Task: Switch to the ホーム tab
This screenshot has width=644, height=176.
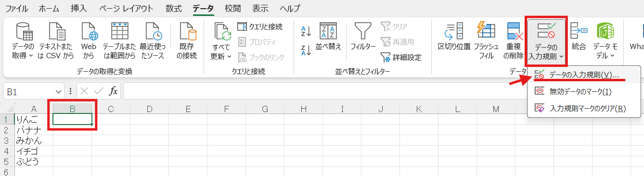Action: (x=49, y=8)
